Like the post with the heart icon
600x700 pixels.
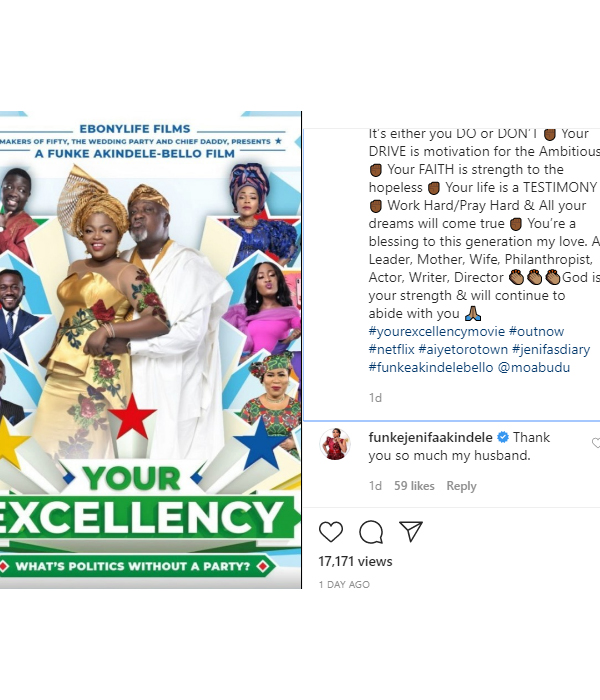[331, 532]
